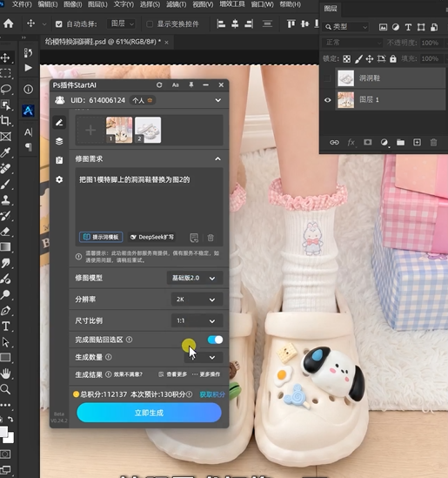Click the 提示词模板 button
Screen dimensions: 448x478
click(101, 237)
